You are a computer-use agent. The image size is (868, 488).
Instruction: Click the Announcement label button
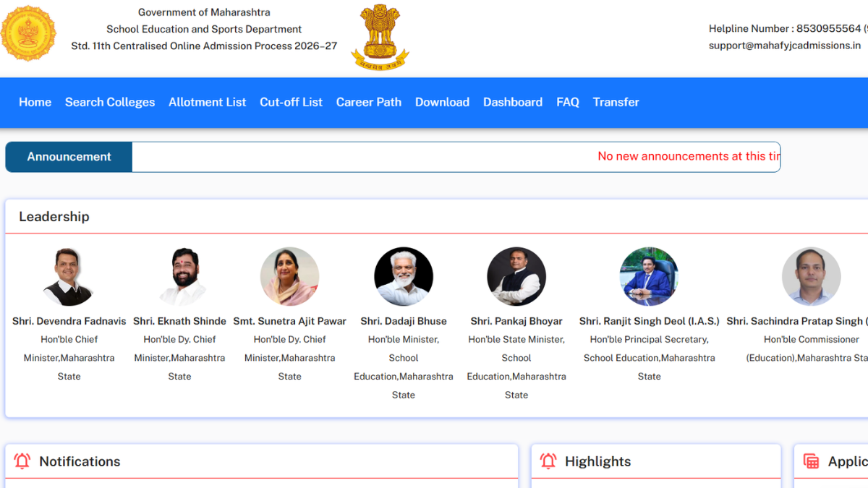(69, 157)
